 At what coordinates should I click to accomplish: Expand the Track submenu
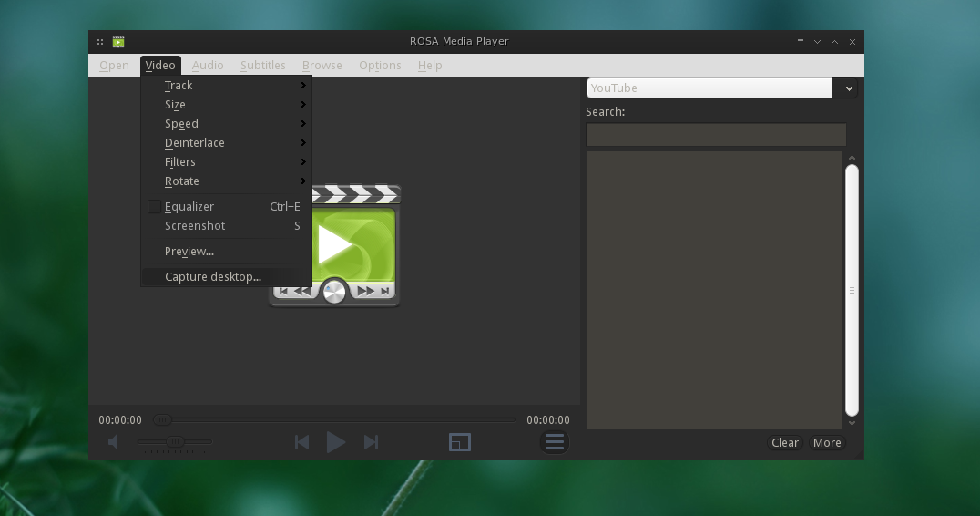click(x=226, y=85)
